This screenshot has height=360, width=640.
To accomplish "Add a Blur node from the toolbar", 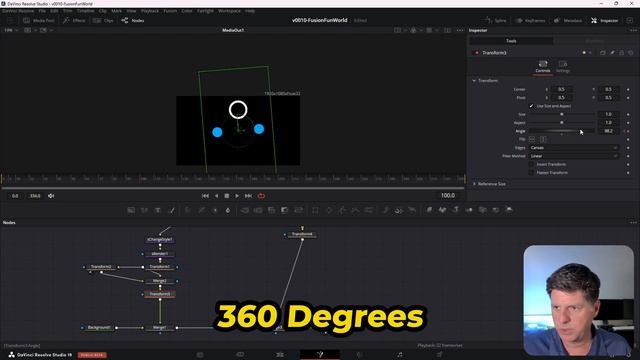I will click(x=228, y=210).
